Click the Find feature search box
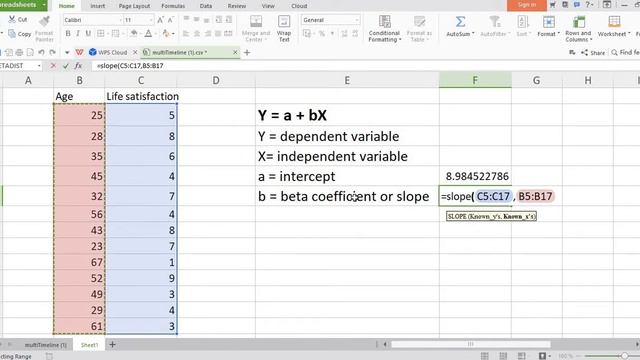The height and width of the screenshot is (360, 640). coord(625,53)
